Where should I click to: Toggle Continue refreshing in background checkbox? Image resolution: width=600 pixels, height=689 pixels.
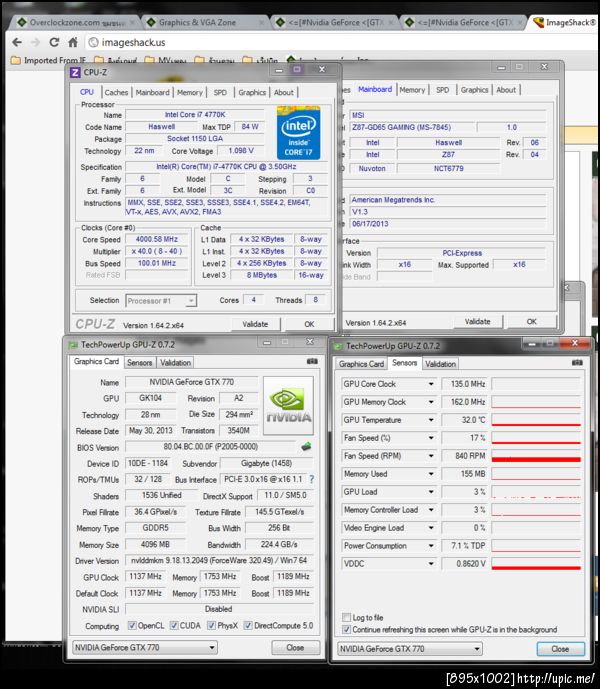(346, 629)
